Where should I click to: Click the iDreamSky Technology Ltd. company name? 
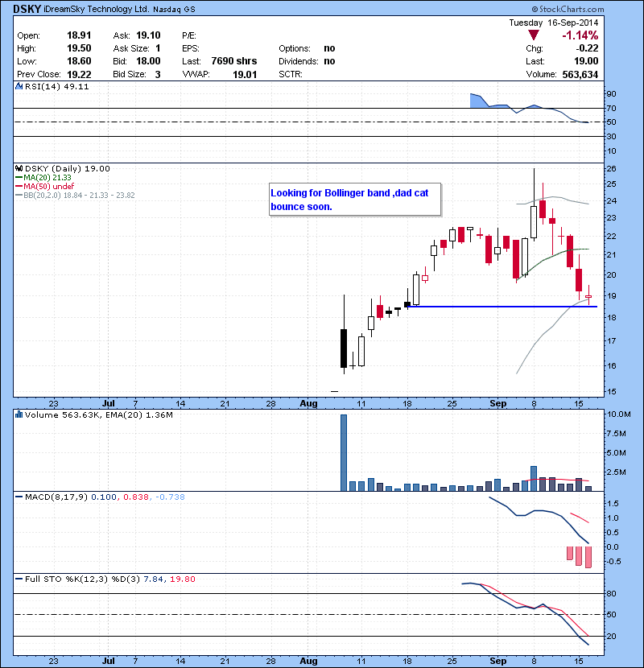pos(96,9)
